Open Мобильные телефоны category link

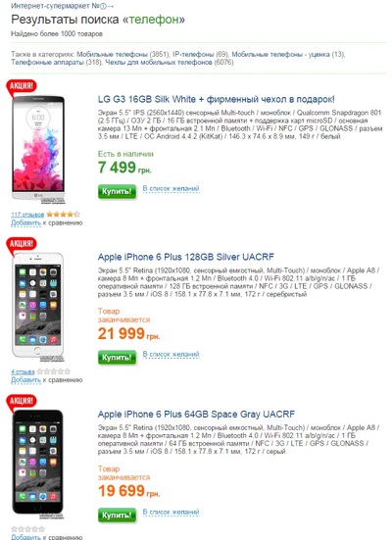tap(113, 55)
